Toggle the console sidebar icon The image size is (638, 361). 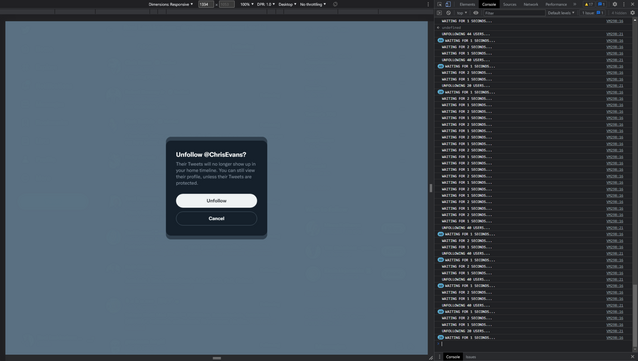coord(439,13)
